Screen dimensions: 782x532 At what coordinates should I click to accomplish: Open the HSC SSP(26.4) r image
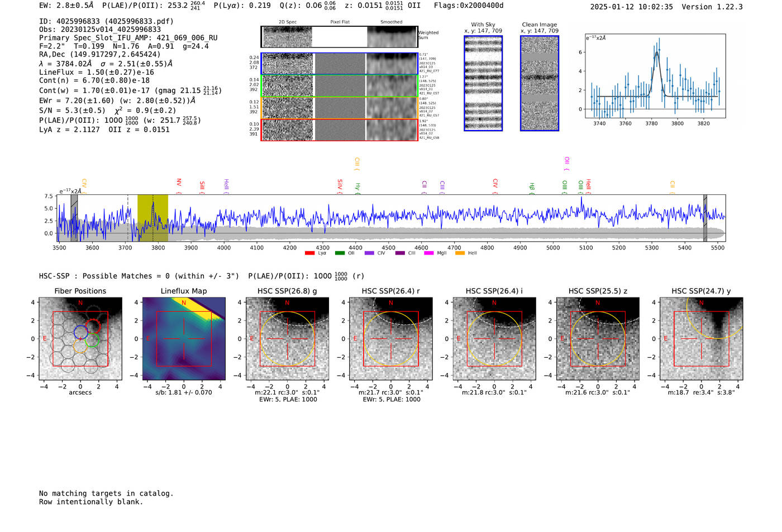coord(391,338)
